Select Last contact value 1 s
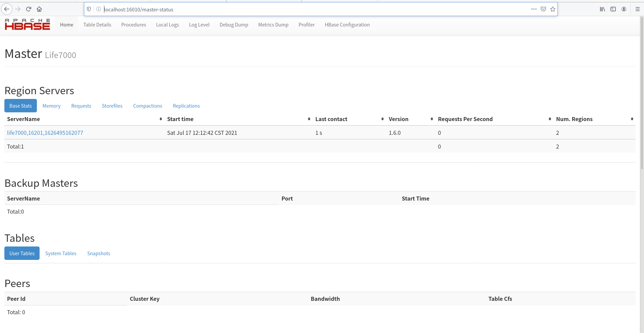Viewport: 644px width, 333px height. coord(319,133)
